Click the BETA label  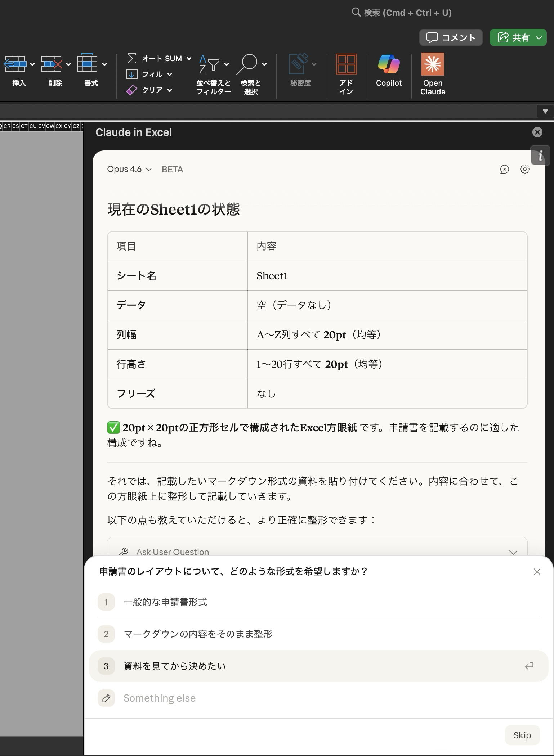click(x=173, y=169)
